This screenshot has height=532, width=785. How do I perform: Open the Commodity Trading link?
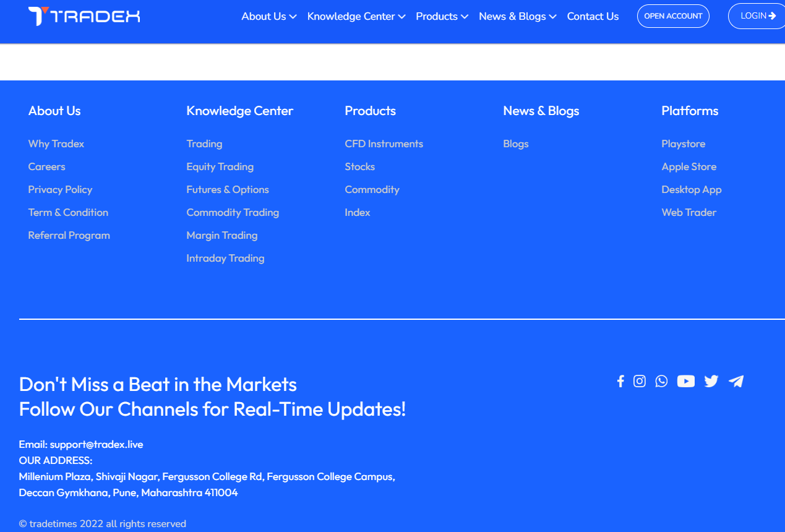233,212
